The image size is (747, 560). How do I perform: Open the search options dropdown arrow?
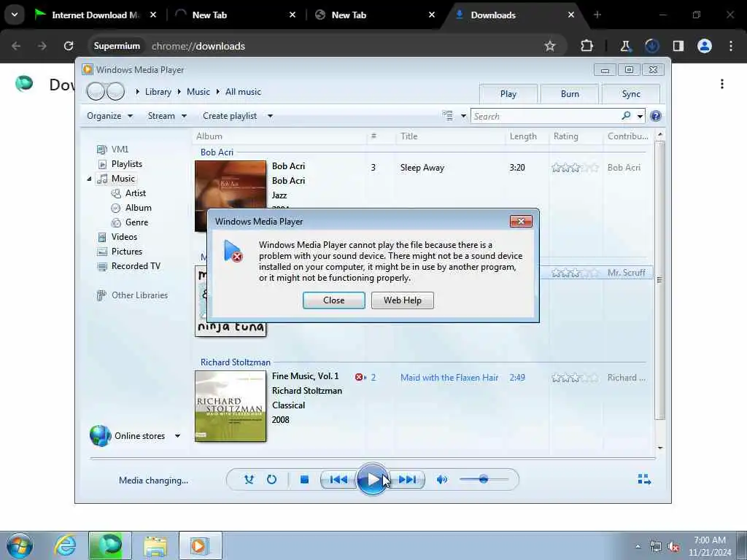coord(640,116)
